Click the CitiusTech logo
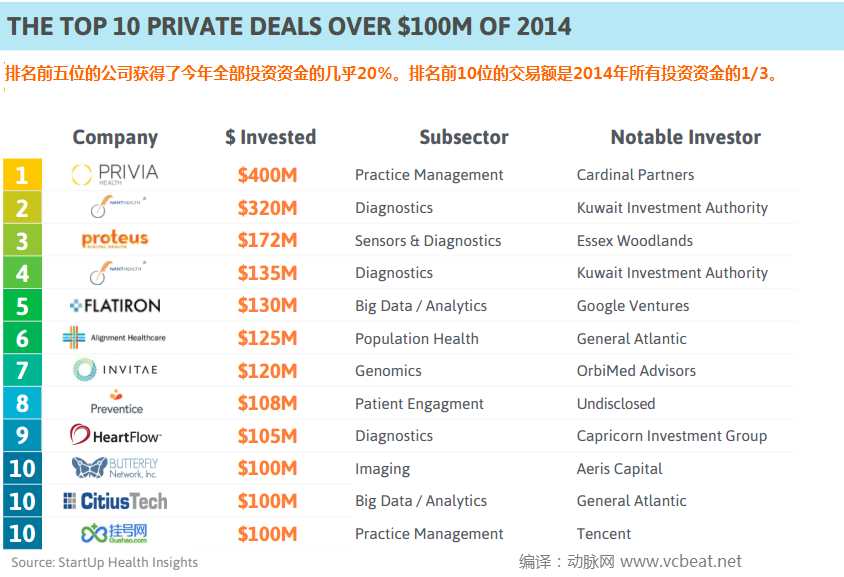844x577 pixels. click(115, 501)
